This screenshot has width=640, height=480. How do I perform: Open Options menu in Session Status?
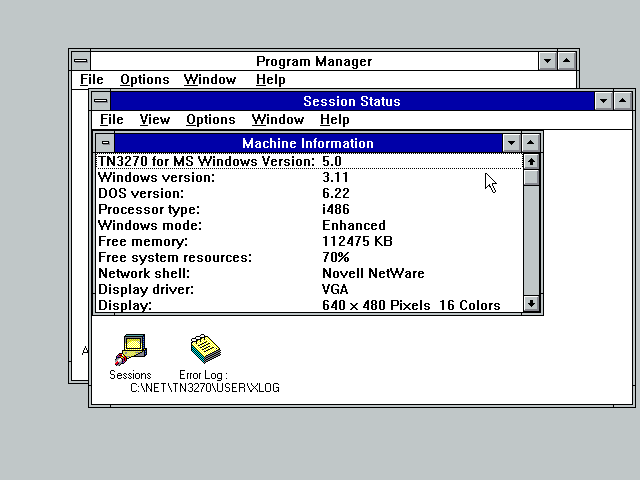[211, 120]
